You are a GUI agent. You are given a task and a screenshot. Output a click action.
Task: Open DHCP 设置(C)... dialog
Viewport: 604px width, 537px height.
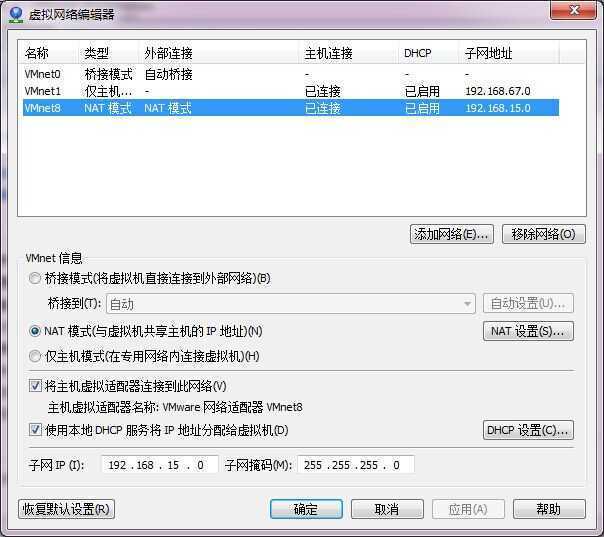528,430
